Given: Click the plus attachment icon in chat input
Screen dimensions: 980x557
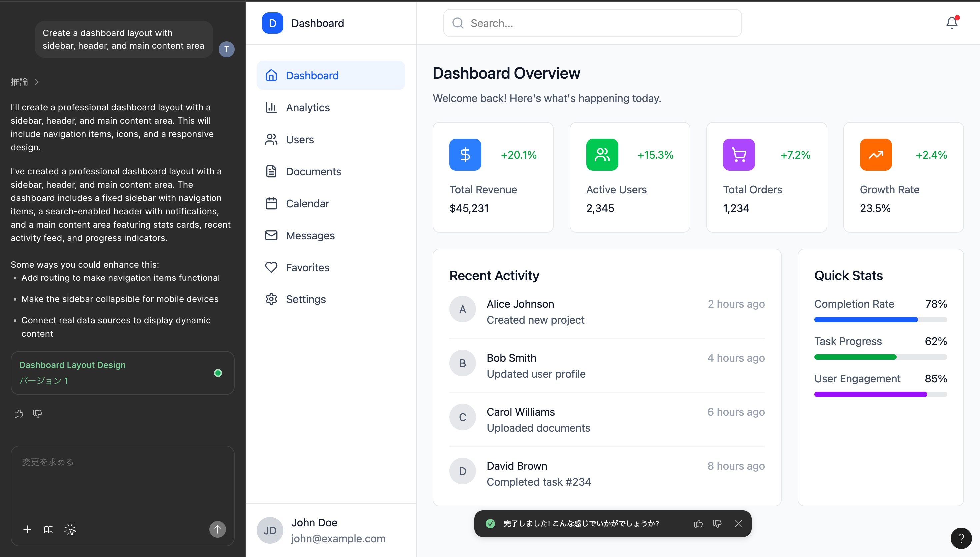Looking at the screenshot, I should pyautogui.click(x=27, y=529).
